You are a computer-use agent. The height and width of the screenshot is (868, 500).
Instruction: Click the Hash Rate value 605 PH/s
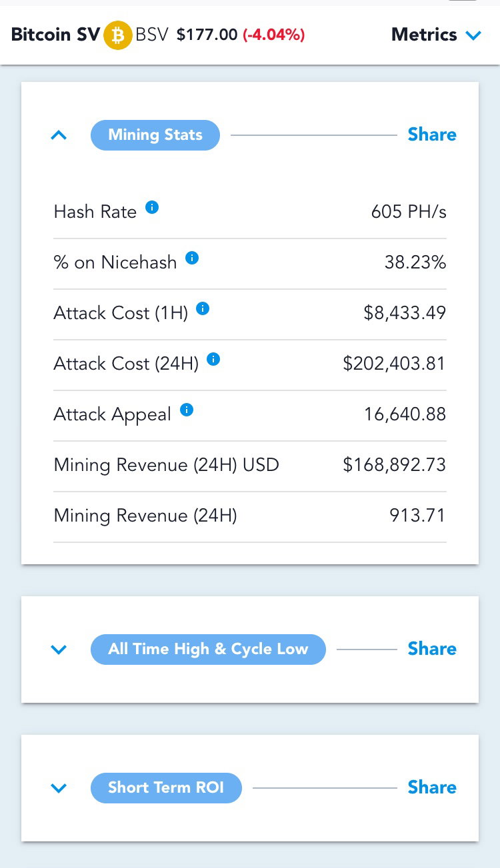pos(409,212)
